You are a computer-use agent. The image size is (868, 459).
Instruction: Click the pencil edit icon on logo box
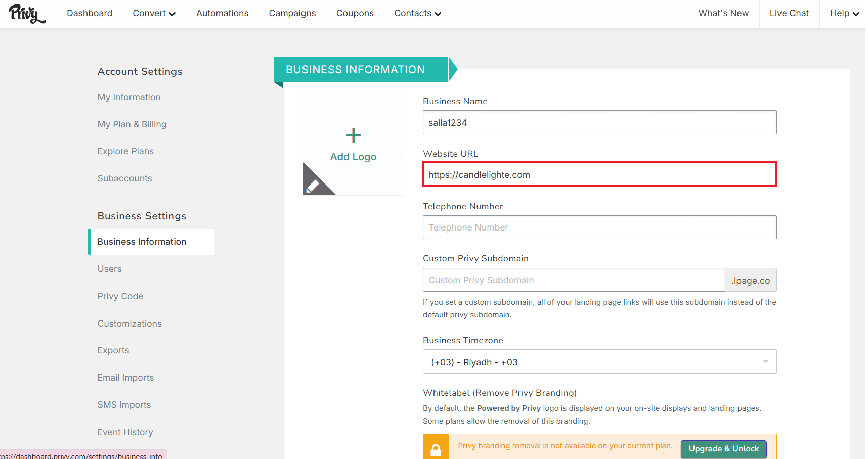pyautogui.click(x=313, y=186)
